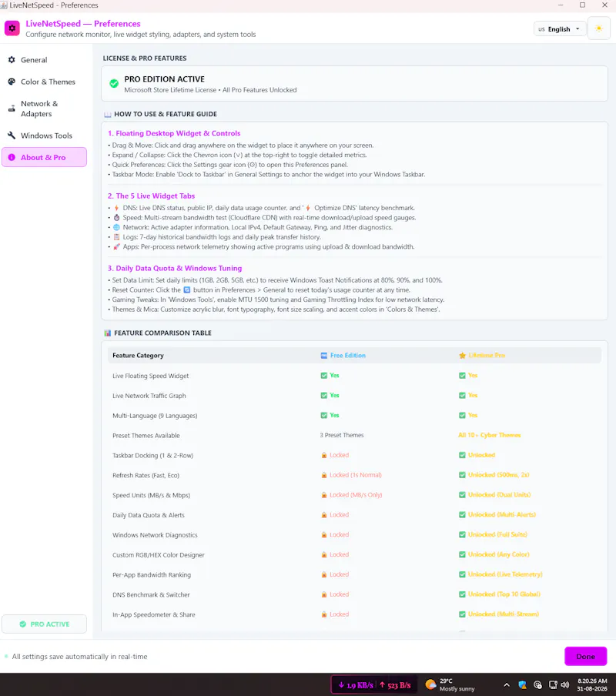This screenshot has width=616, height=696.
Task: Click the taskbar network display icon
Action: [553, 684]
